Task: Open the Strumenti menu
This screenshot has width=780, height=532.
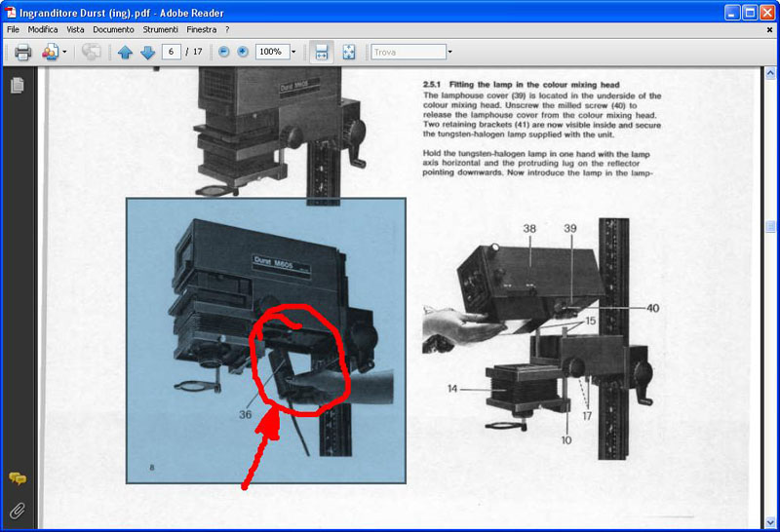Action: tap(160, 30)
